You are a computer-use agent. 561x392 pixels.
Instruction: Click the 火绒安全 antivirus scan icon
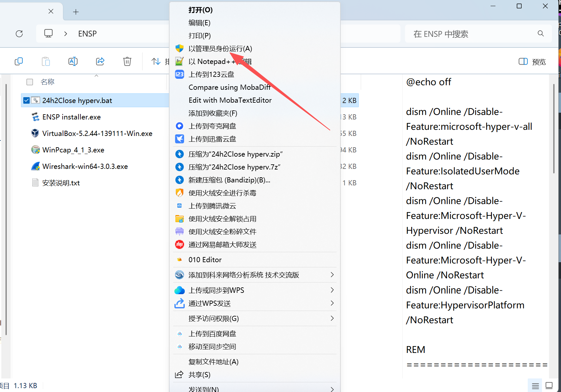[x=180, y=193]
